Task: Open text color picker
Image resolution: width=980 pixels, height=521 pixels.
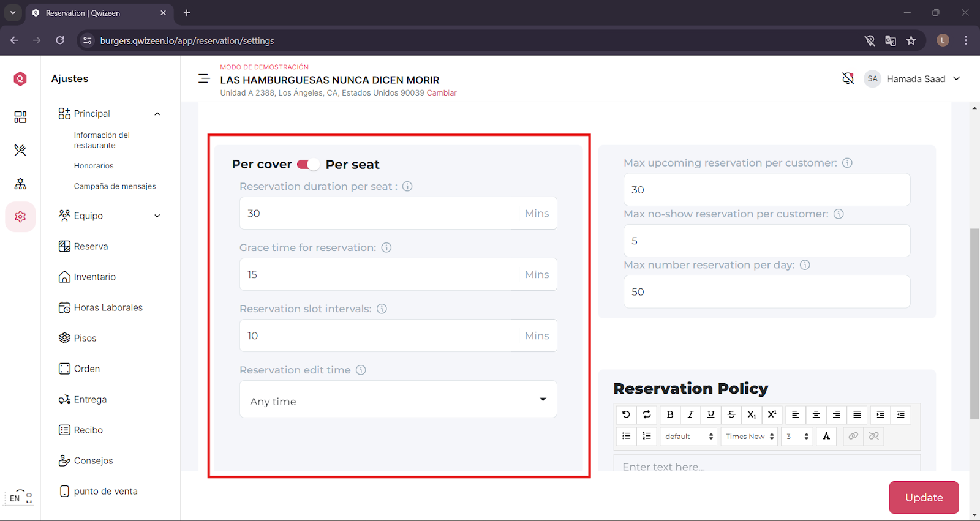Action: pyautogui.click(x=826, y=436)
